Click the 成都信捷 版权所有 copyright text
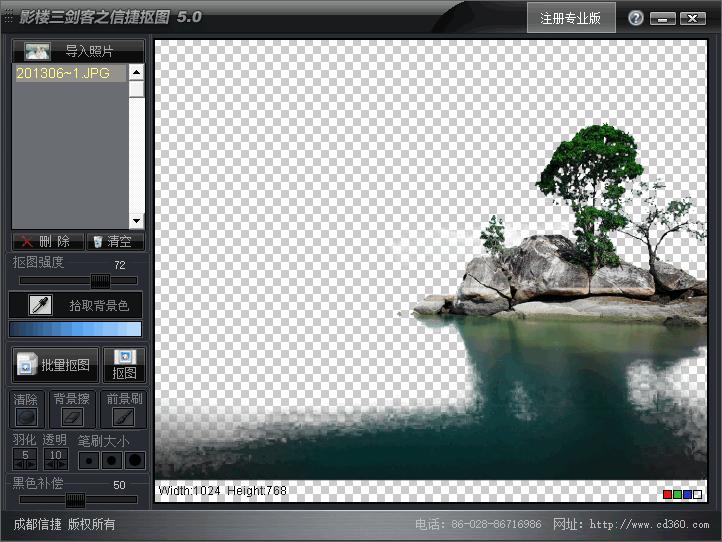The width and height of the screenshot is (722, 542). coord(64,524)
